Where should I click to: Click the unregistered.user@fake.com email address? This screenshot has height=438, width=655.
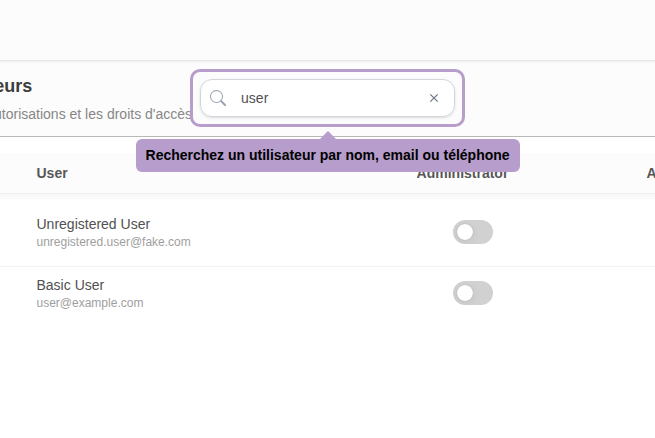(113, 242)
